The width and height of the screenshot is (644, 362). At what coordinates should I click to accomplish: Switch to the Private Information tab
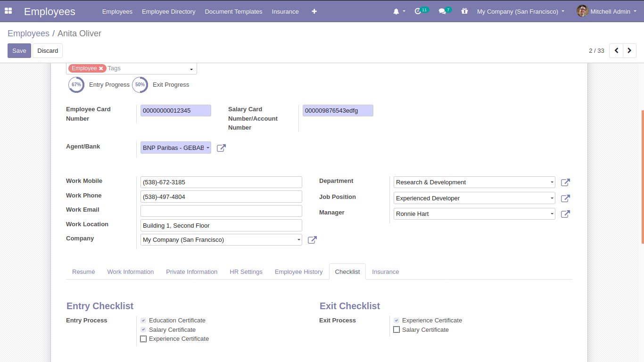(x=191, y=272)
